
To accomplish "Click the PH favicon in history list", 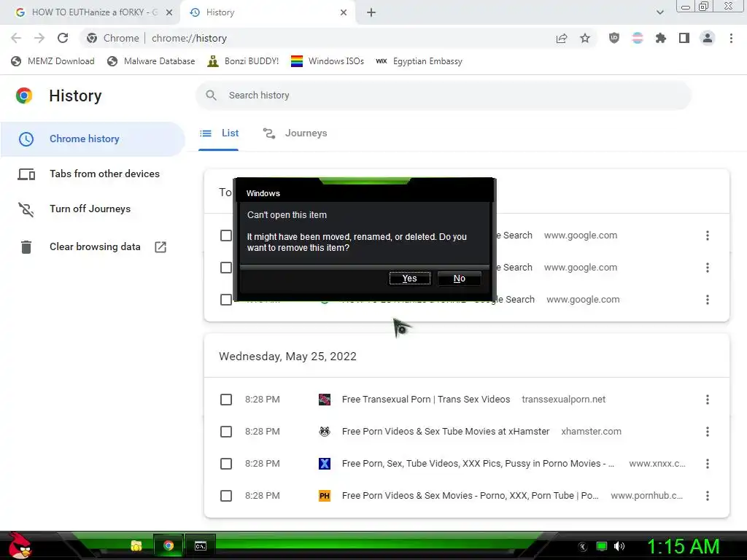I will coord(325,496).
